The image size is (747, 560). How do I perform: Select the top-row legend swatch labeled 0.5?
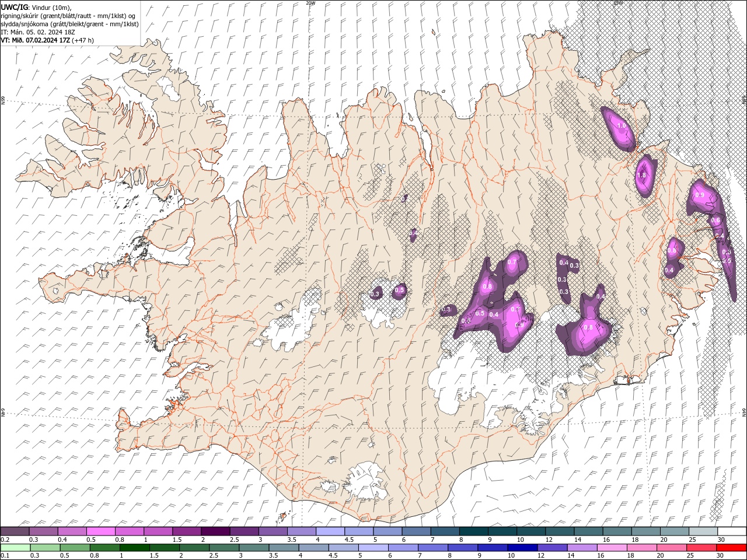click(100, 531)
